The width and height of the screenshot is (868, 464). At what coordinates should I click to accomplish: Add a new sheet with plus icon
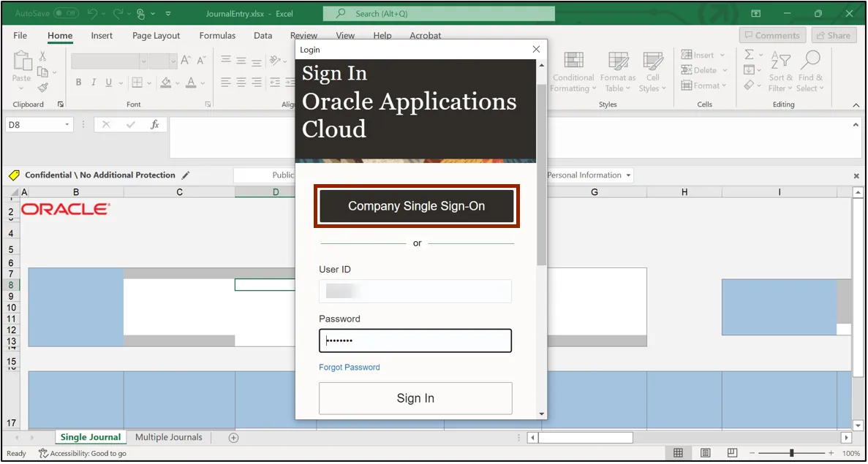click(x=234, y=438)
